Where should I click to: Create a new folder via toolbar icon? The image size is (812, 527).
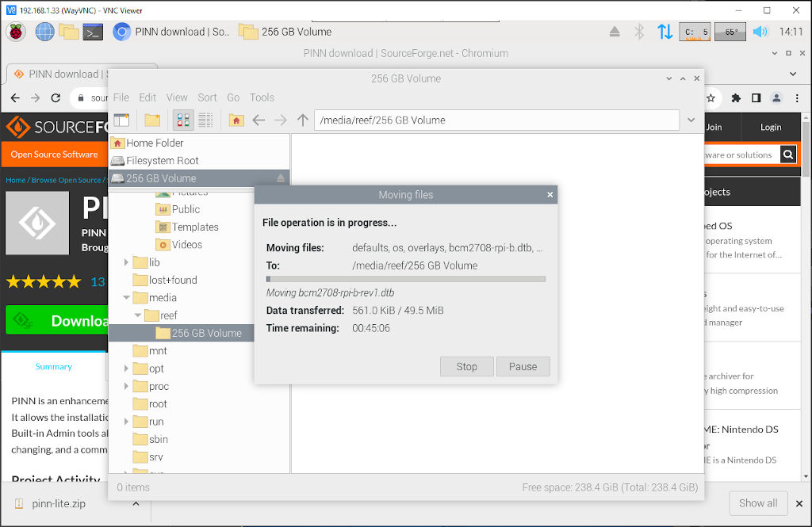(x=152, y=120)
